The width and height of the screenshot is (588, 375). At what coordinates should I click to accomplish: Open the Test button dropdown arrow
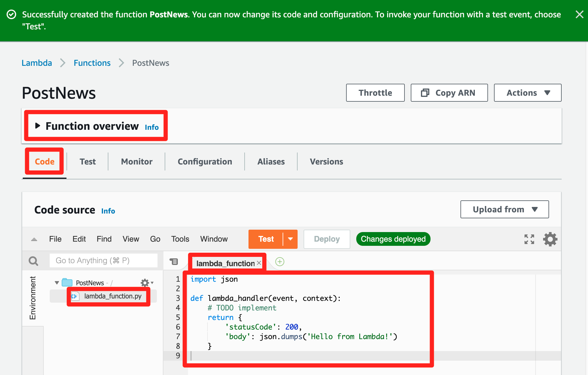click(290, 239)
